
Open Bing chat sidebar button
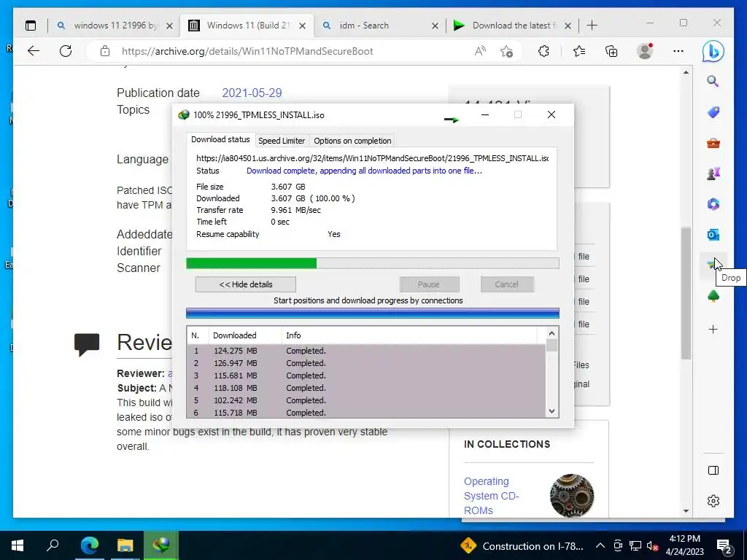click(x=713, y=51)
